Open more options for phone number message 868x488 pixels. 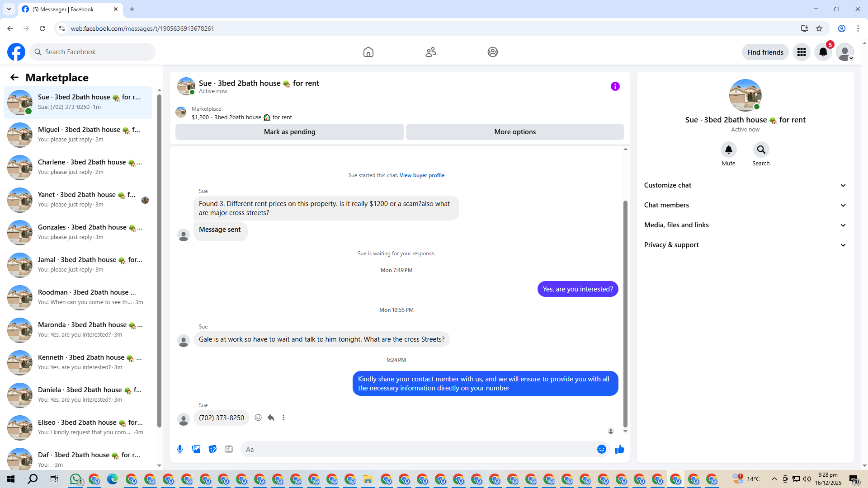point(283,418)
